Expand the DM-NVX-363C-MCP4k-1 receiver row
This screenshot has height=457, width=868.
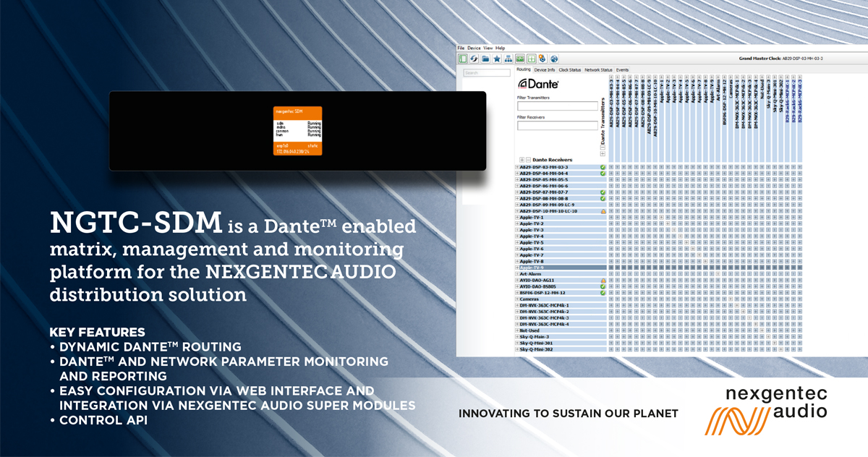point(517,305)
